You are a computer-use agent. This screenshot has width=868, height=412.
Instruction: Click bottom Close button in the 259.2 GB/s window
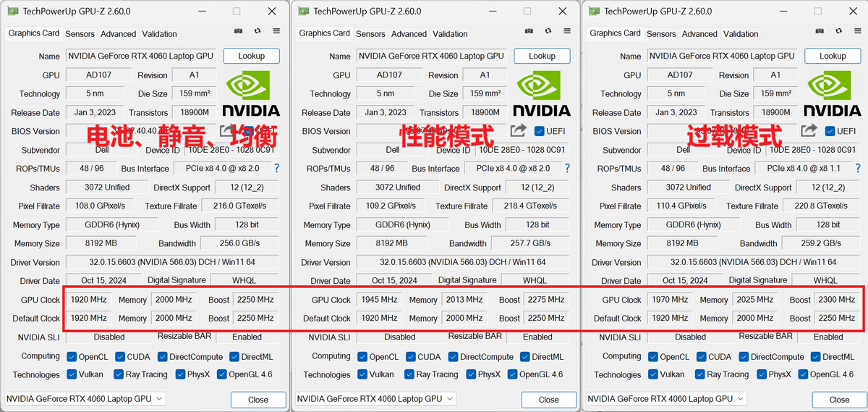click(840, 400)
